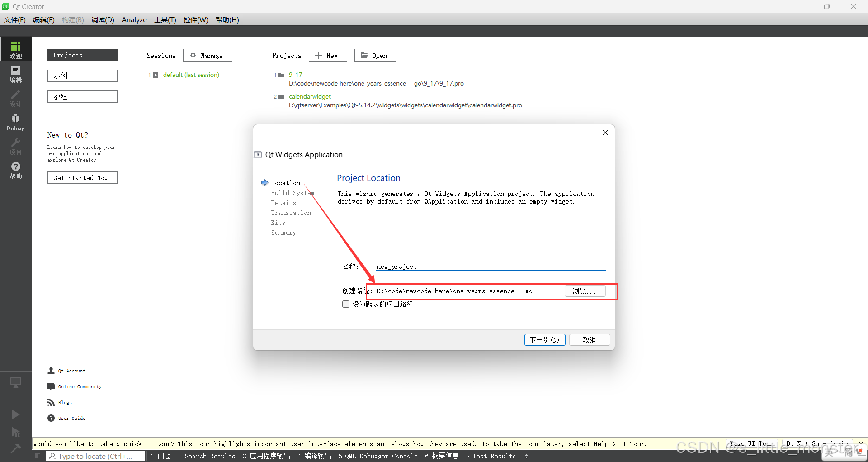Open the Debug mode in sidebar
Screen dimensions: 868x462
[16, 122]
